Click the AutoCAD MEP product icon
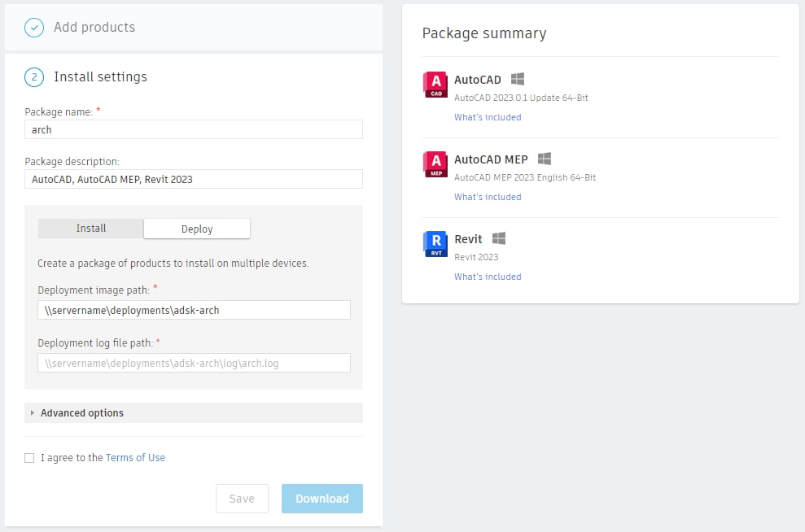Image resolution: width=805 pixels, height=532 pixels. 435,164
